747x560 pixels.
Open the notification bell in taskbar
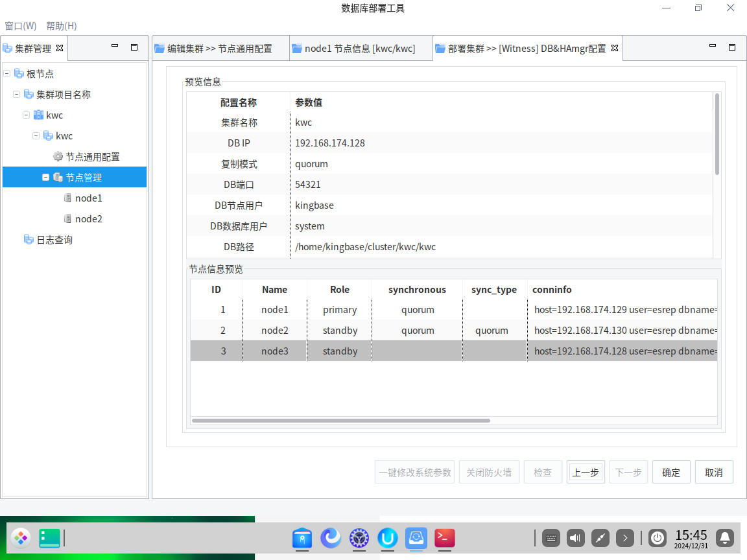point(725,537)
